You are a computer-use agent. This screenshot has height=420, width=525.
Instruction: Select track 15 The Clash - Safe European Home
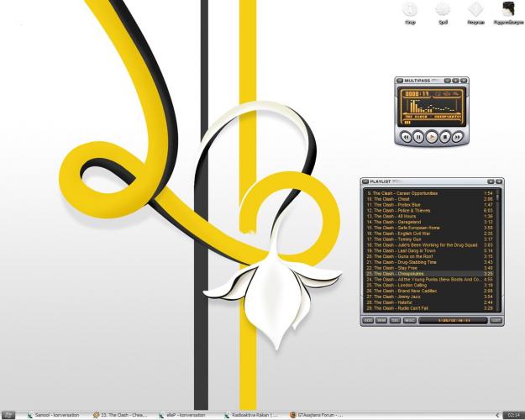click(430, 228)
